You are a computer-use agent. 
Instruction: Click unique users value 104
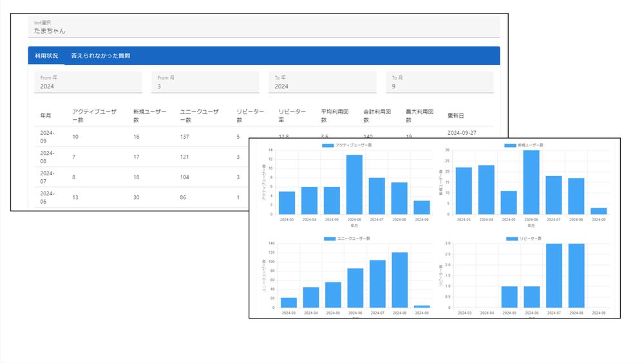pos(184,177)
